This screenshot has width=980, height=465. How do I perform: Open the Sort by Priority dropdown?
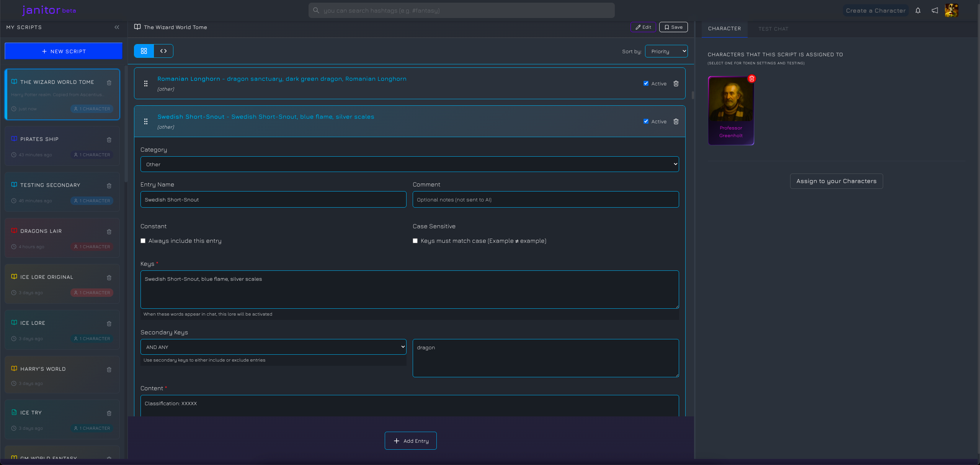[666, 51]
